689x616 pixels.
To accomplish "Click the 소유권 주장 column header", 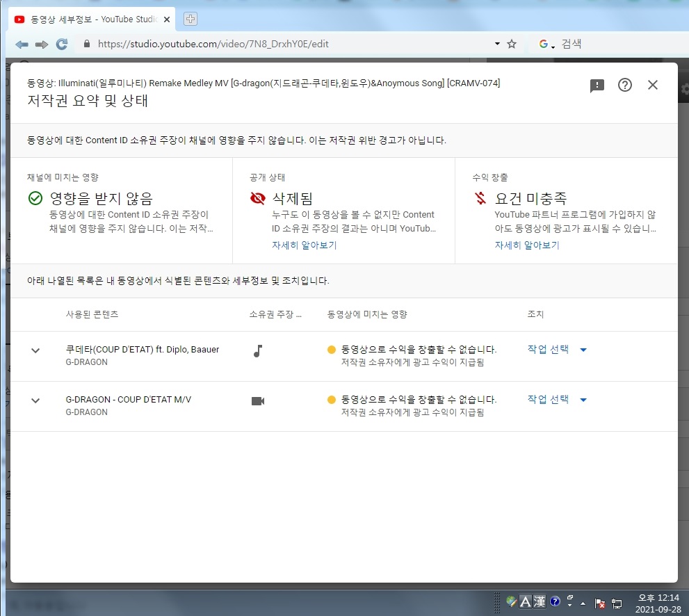I will (275, 314).
